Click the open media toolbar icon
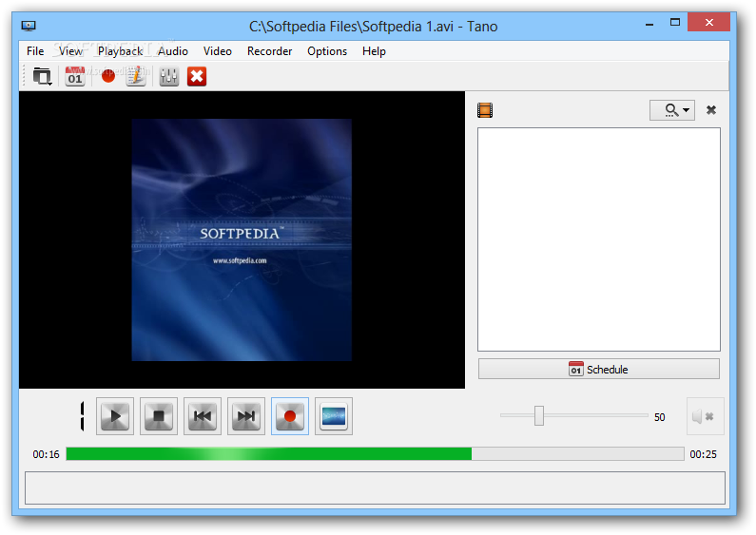The image size is (756, 535). (x=42, y=76)
